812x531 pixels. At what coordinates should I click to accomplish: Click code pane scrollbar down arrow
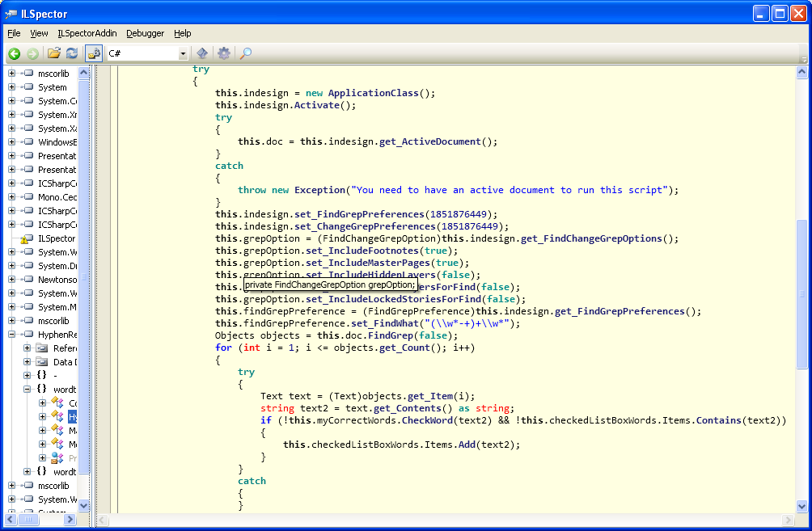coord(801,507)
